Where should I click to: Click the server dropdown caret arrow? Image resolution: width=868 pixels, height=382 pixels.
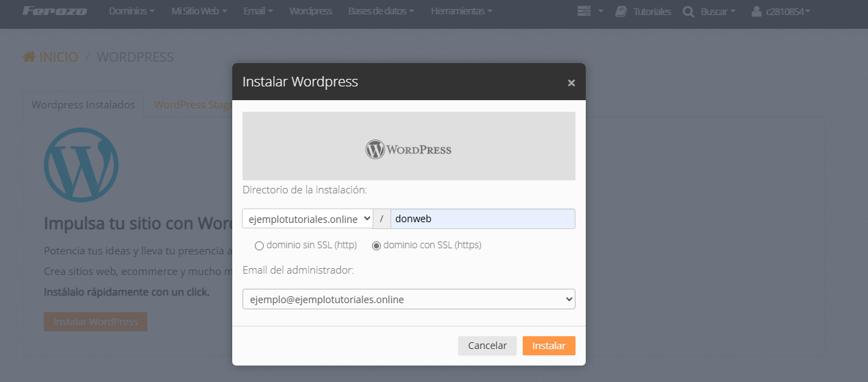tap(601, 12)
